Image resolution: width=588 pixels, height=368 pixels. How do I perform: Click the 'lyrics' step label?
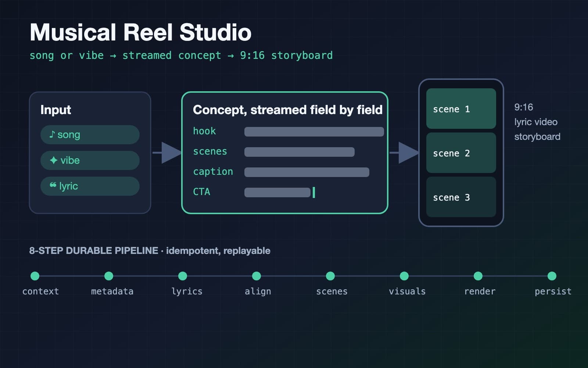point(187,291)
